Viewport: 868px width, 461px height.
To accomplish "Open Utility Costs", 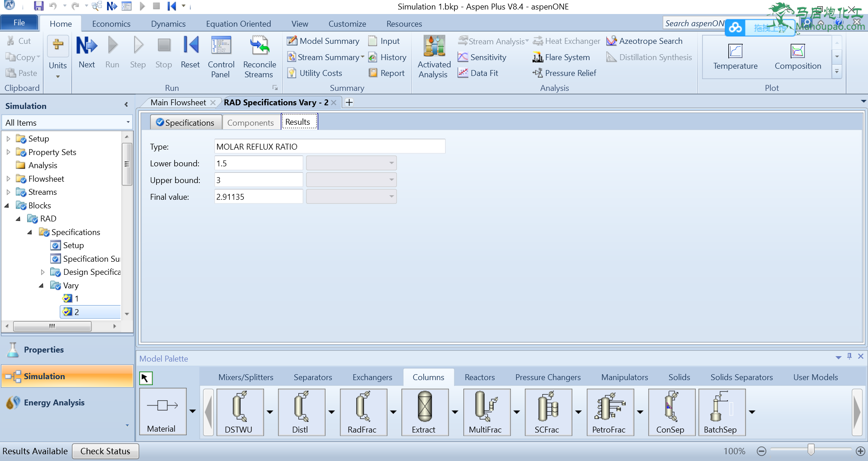I will point(315,73).
